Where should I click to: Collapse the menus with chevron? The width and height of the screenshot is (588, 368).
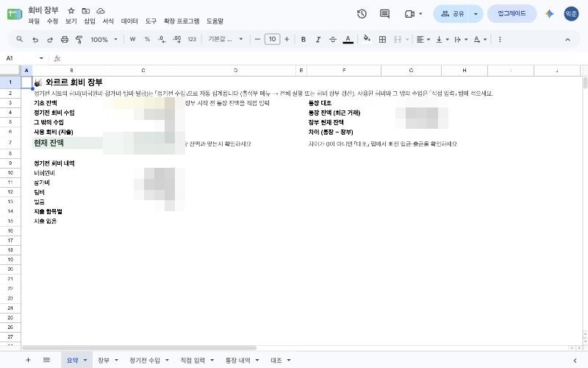tap(567, 39)
